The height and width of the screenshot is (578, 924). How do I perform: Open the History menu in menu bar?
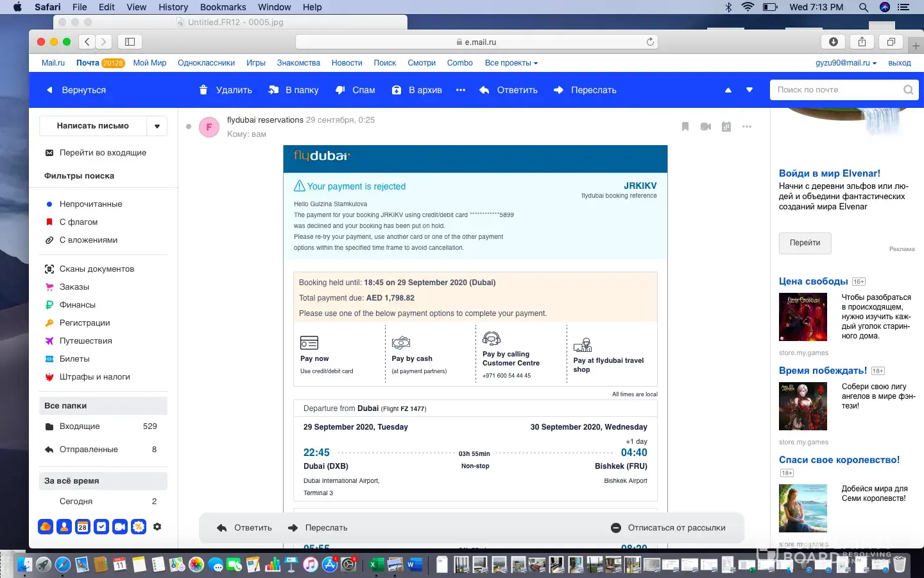(173, 7)
